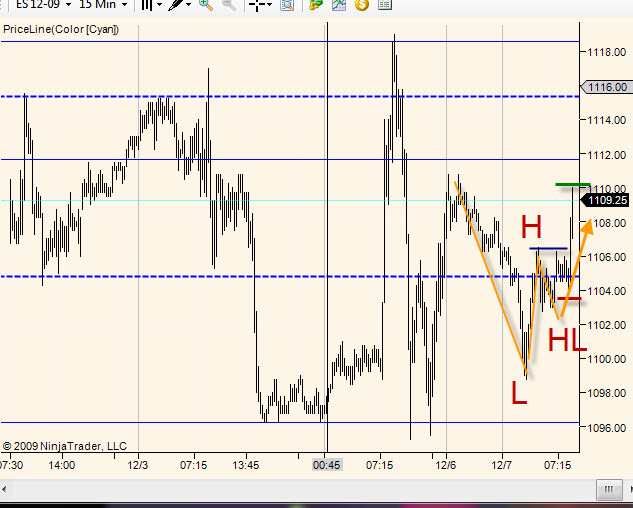Click the 1116.00 price marker on axis
This screenshot has width=633, height=508.
tap(606, 87)
